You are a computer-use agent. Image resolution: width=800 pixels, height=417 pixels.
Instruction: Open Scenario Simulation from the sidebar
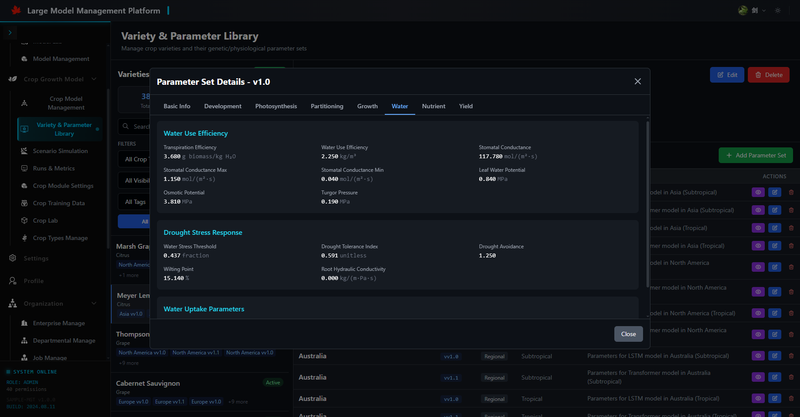tap(60, 151)
